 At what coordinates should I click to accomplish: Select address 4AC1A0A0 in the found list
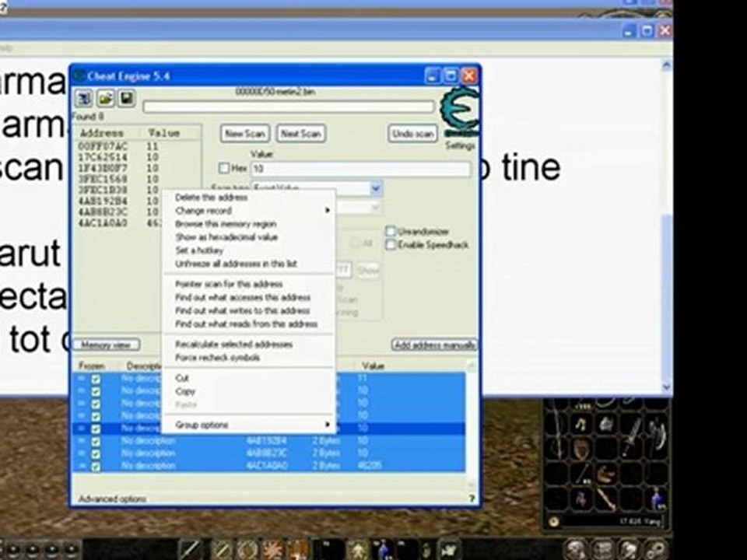pyautogui.click(x=103, y=223)
